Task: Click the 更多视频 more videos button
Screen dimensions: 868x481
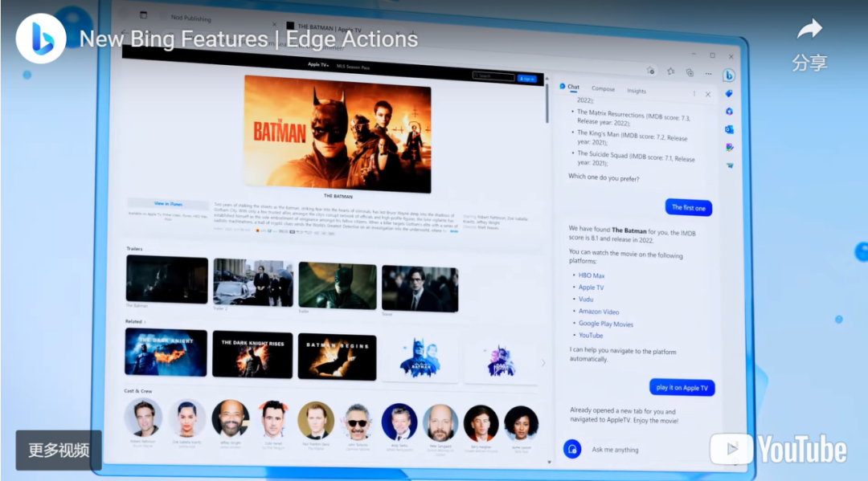Action: tap(59, 450)
